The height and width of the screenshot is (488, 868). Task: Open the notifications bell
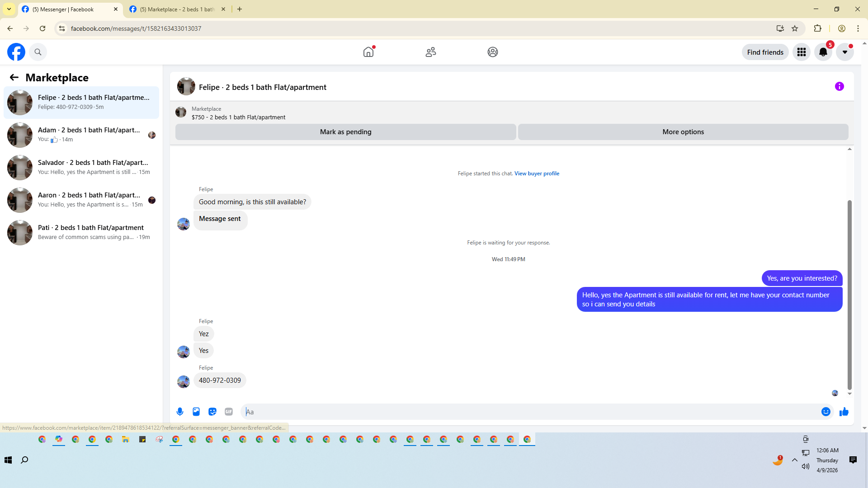[x=823, y=52]
